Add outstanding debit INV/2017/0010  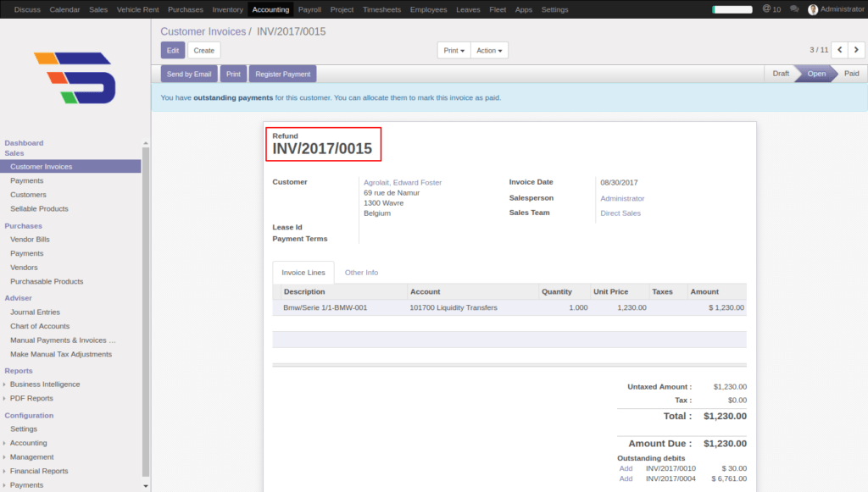[x=626, y=468]
